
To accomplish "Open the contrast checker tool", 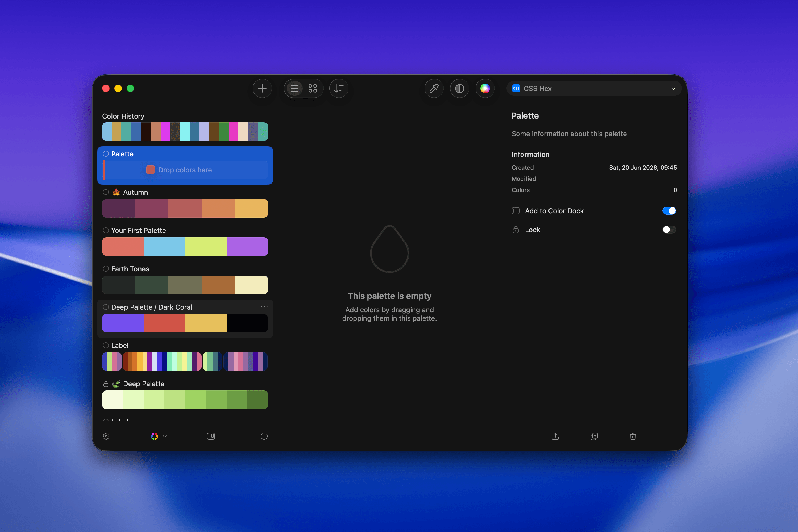I will [x=459, y=89].
